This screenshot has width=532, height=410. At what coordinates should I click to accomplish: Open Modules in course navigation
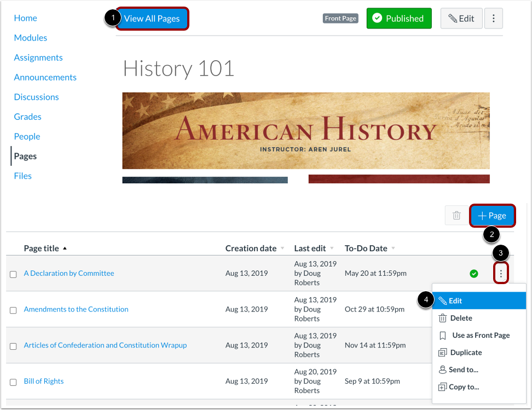tap(31, 38)
